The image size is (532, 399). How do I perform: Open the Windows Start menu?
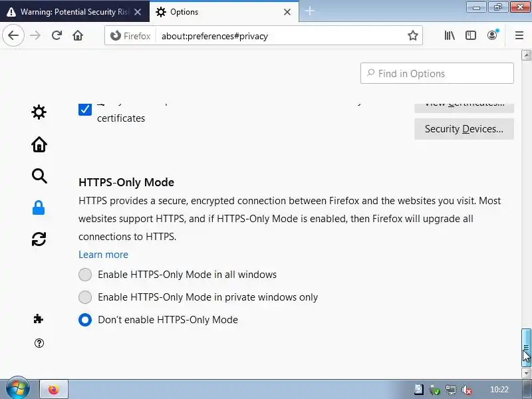[17, 389]
